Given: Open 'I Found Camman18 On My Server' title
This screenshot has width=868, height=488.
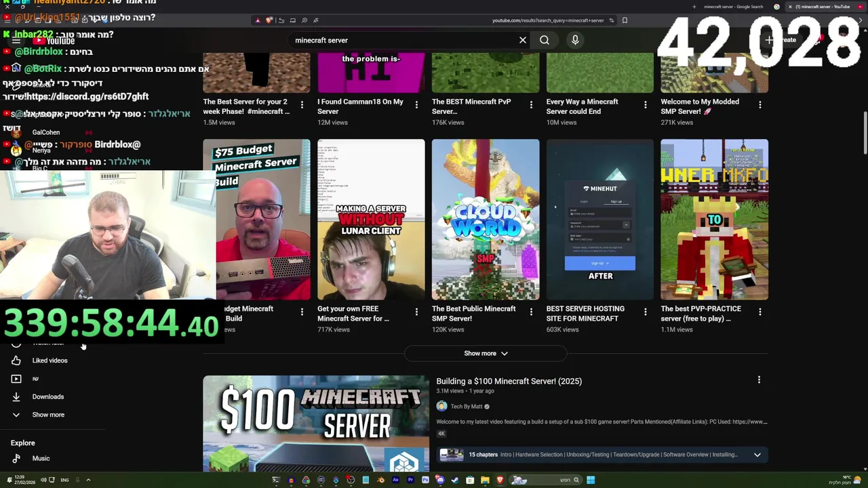Looking at the screenshot, I should [360, 106].
